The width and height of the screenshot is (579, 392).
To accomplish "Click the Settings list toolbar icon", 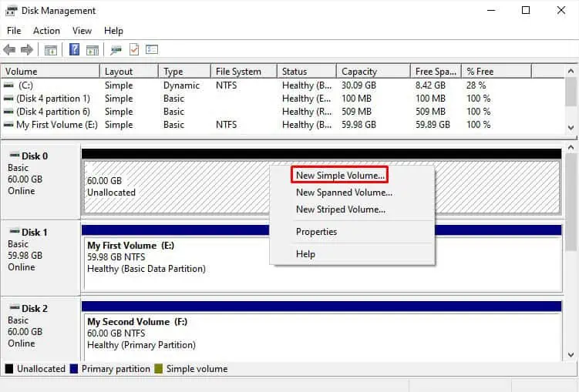I will click(152, 49).
